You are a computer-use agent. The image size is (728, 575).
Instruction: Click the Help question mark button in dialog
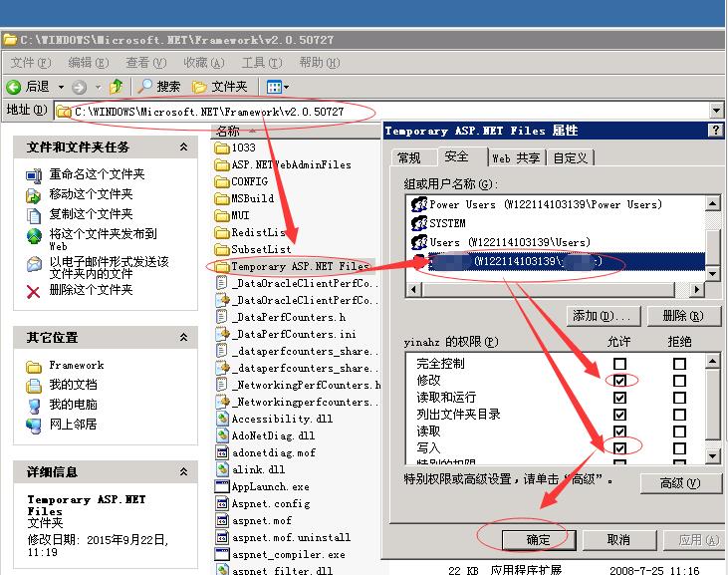pyautogui.click(x=715, y=131)
